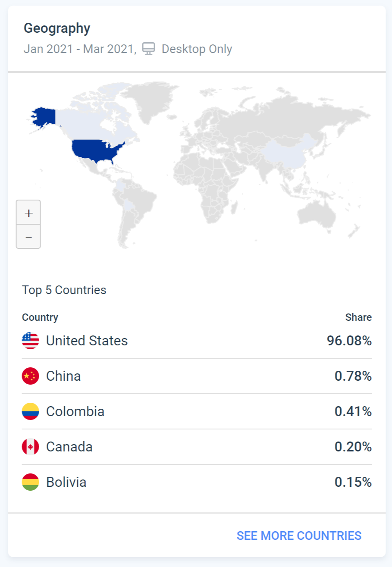Image resolution: width=392 pixels, height=567 pixels.
Task: Click the Share column header
Action: click(x=358, y=318)
